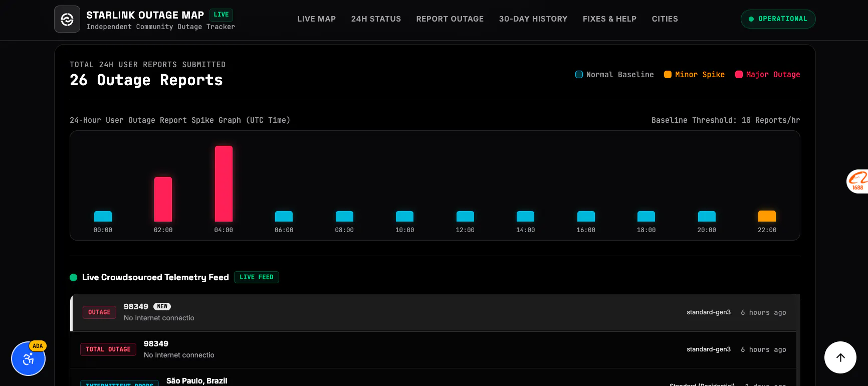The image size is (868, 386).
Task: Select the 00:00 bar on the graph
Action: pos(103,216)
